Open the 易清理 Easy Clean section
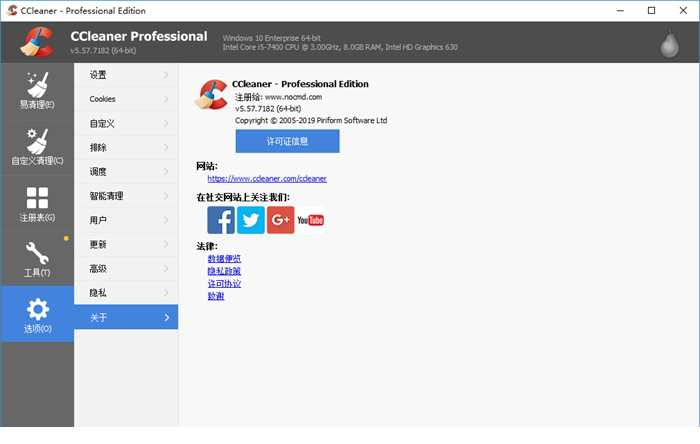Image resolution: width=700 pixels, height=444 pixels. point(37,91)
